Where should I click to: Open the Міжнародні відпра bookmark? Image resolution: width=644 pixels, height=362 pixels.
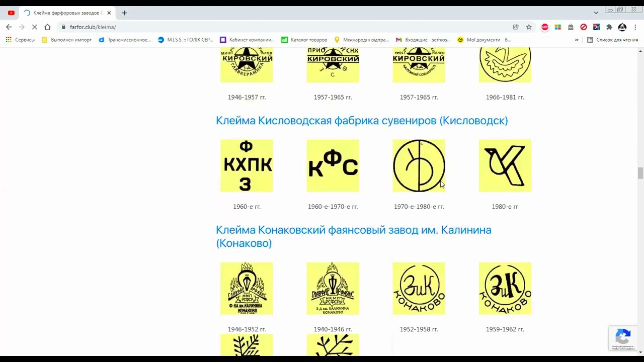[362, 40]
